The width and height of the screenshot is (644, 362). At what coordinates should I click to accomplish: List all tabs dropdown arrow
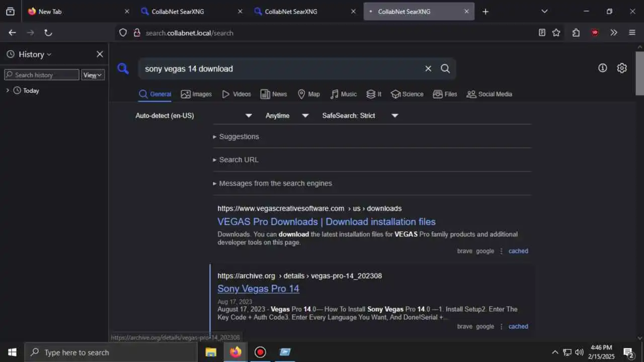(x=544, y=11)
